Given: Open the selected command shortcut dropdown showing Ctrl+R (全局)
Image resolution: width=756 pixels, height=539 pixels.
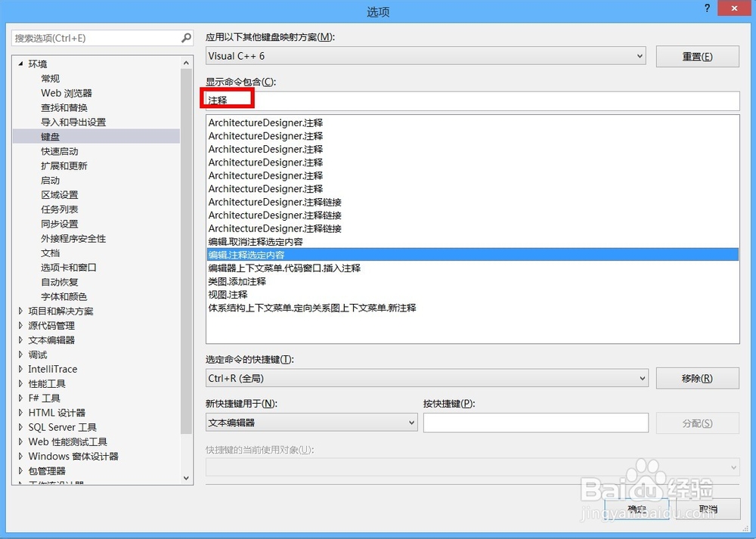Looking at the screenshot, I should (426, 379).
